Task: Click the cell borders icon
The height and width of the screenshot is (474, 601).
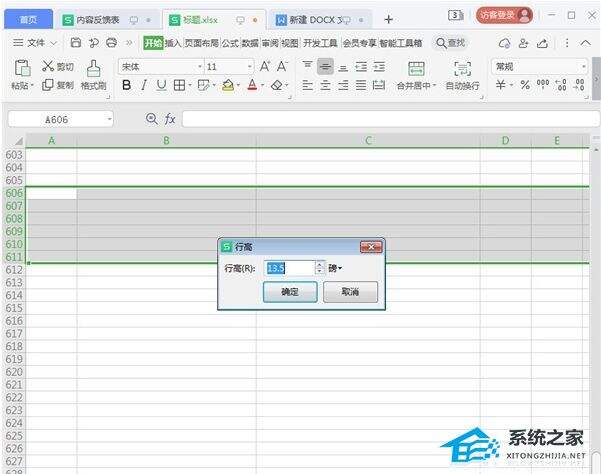Action: coord(179,85)
